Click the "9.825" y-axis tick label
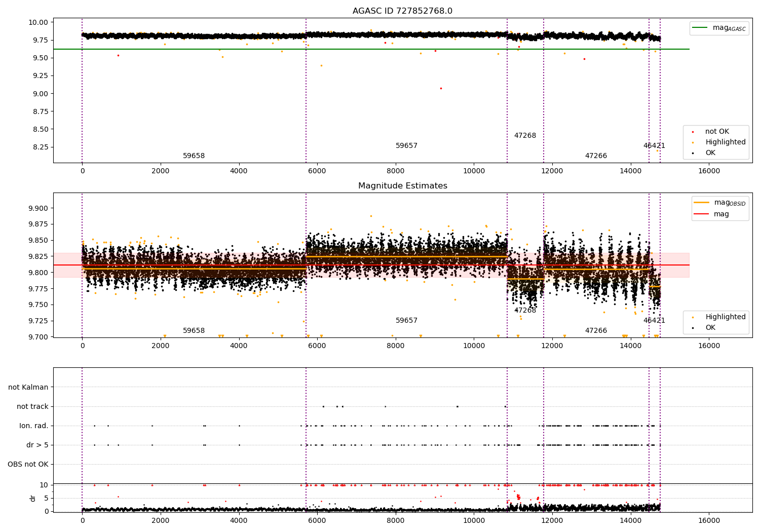 (39, 256)
